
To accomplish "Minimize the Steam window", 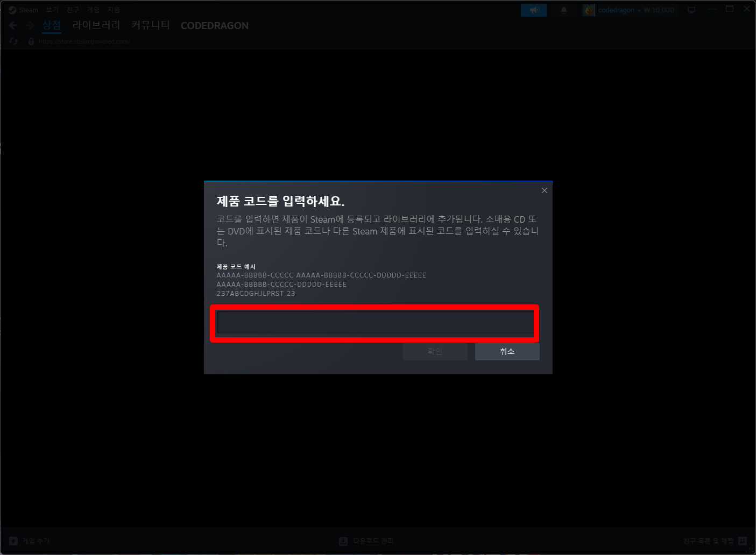I will click(x=712, y=9).
